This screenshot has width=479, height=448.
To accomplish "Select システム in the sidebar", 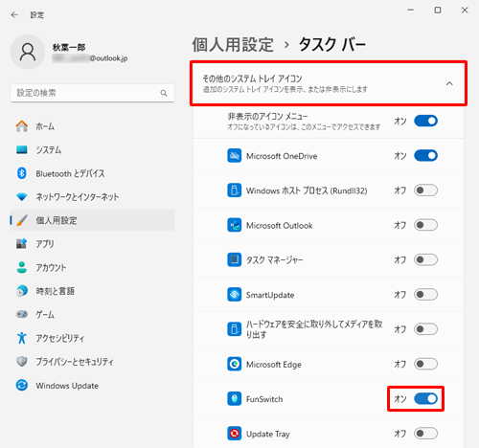I will tap(93, 149).
